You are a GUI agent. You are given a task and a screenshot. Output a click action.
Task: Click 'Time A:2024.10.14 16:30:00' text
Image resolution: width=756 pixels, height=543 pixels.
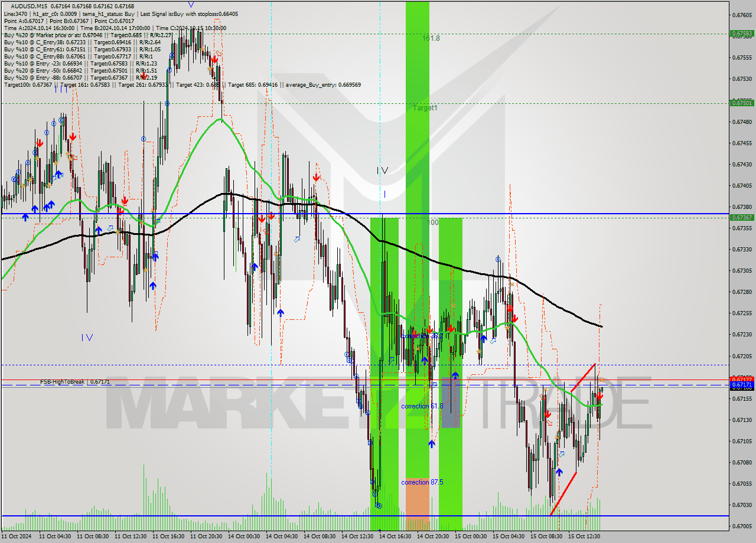coord(39,28)
